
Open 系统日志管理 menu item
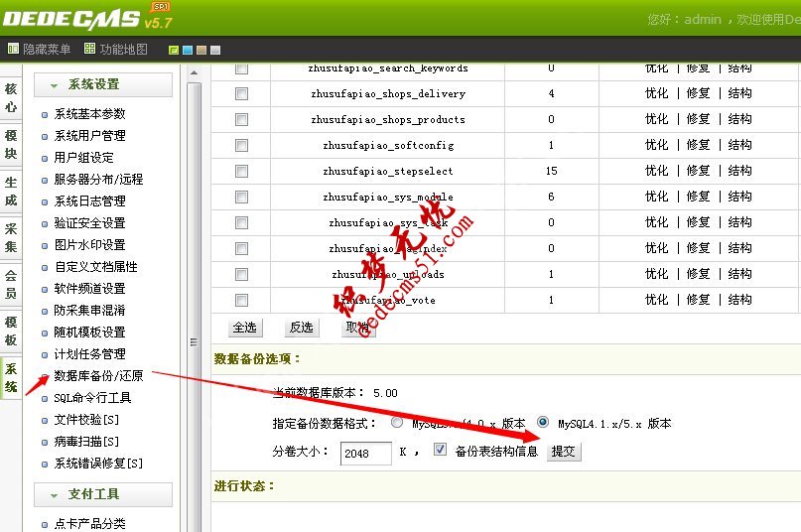89,201
